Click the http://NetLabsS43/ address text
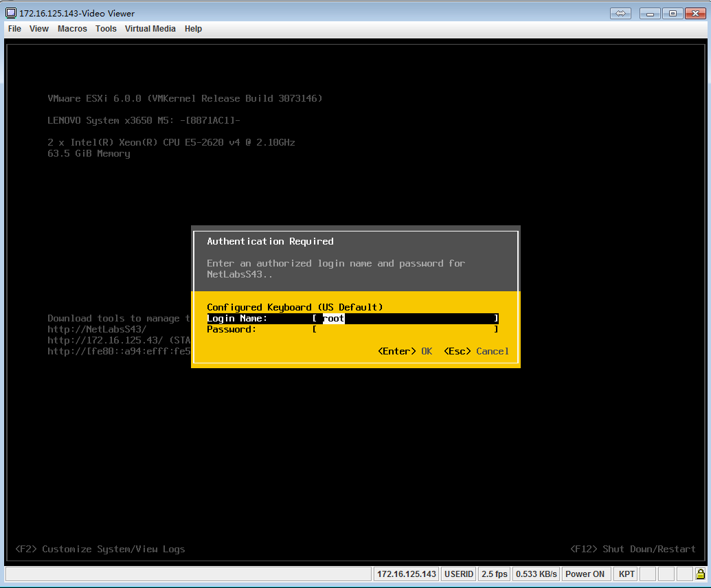711x588 pixels. (97, 329)
